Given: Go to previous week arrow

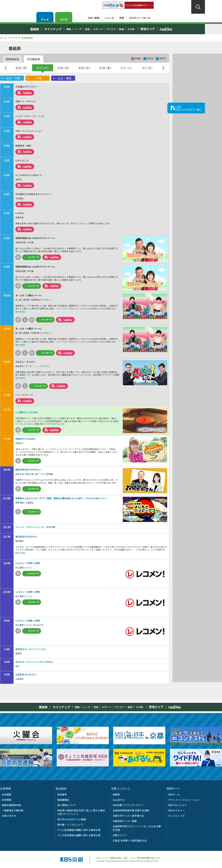Looking at the screenshot, I should (x=6, y=68).
